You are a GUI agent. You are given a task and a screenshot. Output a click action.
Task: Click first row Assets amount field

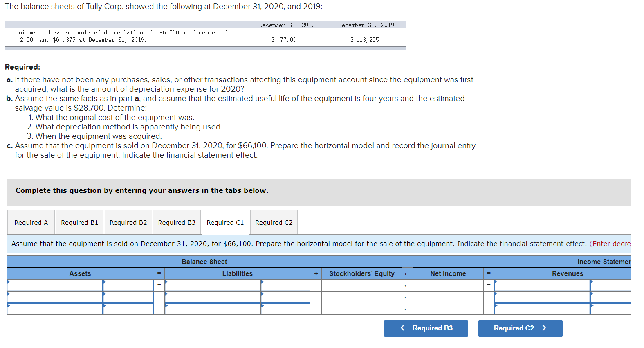click(128, 285)
